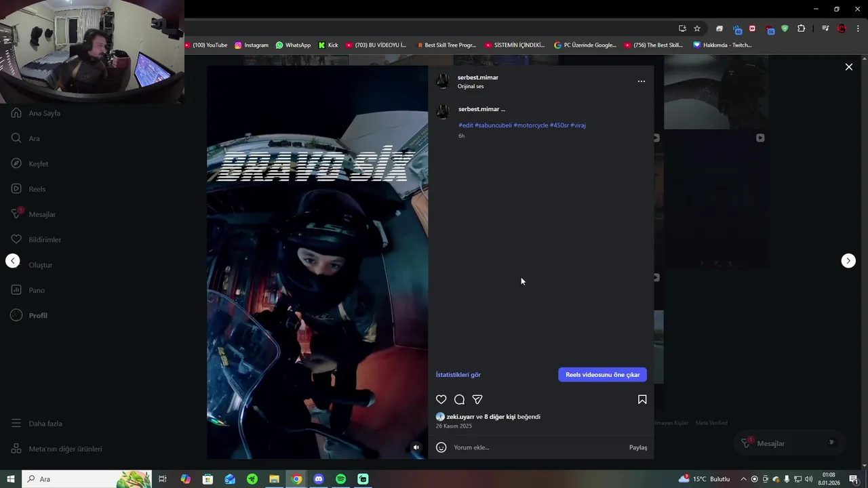
Task: Open Ana Sayfa in Instagram sidebar
Action: point(36,113)
